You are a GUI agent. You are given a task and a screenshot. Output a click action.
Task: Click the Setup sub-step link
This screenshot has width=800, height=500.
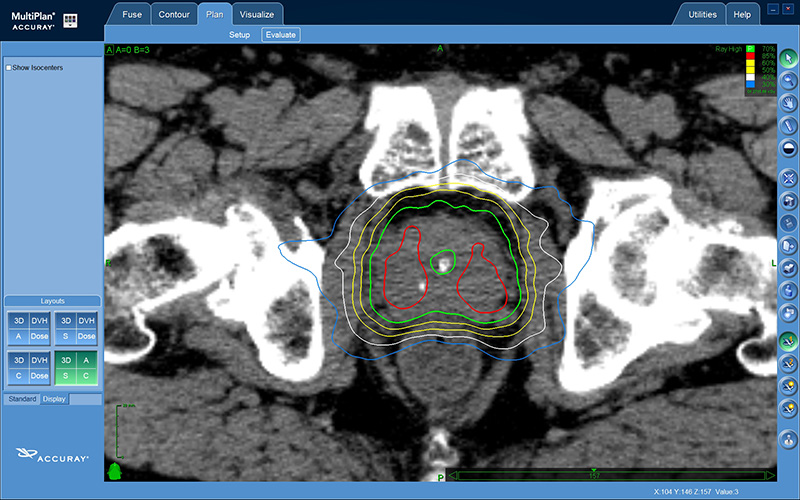pyautogui.click(x=239, y=35)
